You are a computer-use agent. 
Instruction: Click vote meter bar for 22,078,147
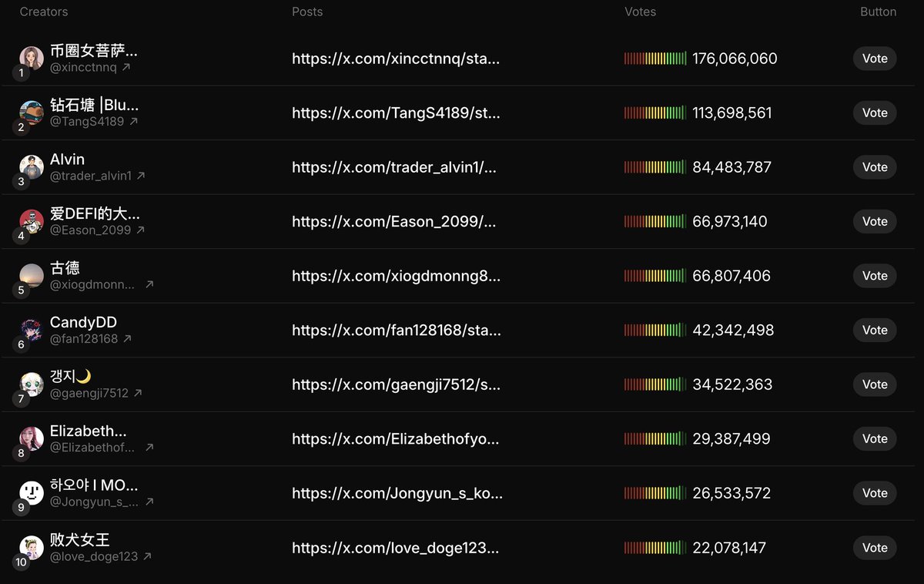click(655, 548)
